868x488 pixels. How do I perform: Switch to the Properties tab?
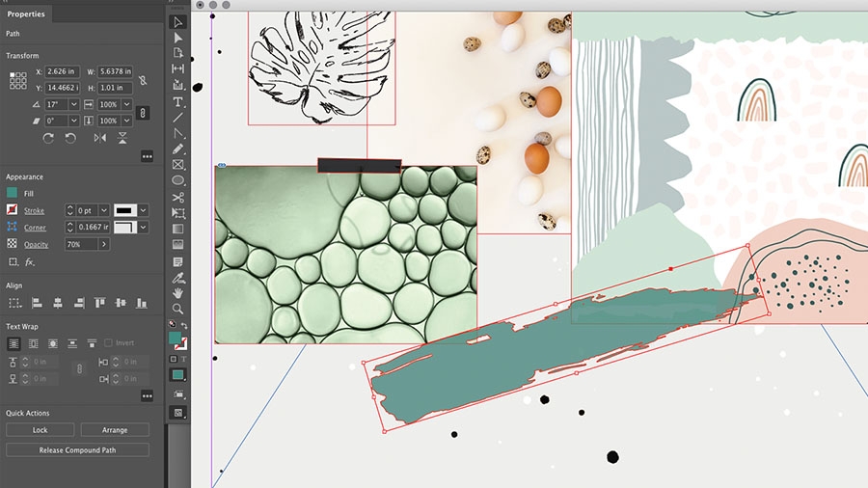26,14
